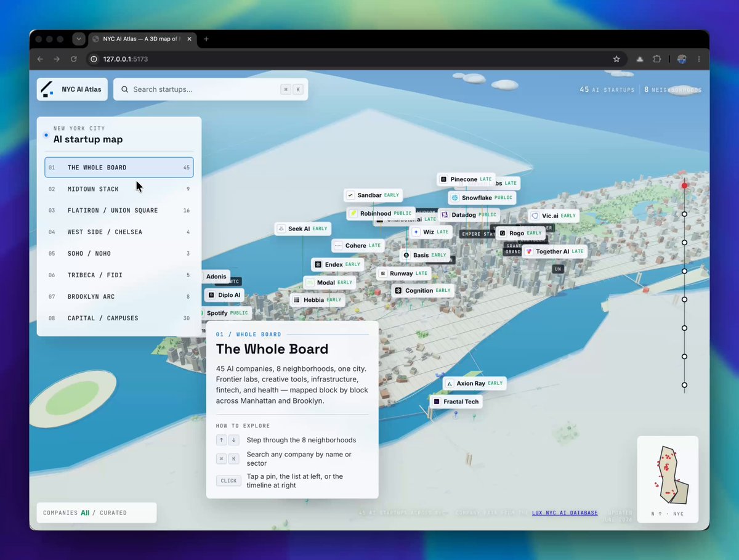739x560 pixels.
Task: Select Midtown Stack in the neighborhood list
Action: click(119, 189)
